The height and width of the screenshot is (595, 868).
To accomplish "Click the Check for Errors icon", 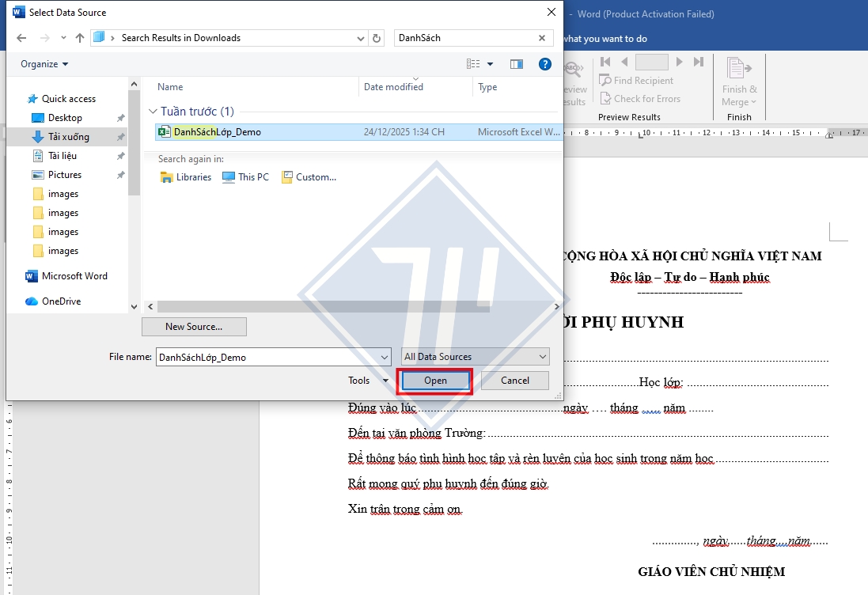I will click(x=604, y=99).
